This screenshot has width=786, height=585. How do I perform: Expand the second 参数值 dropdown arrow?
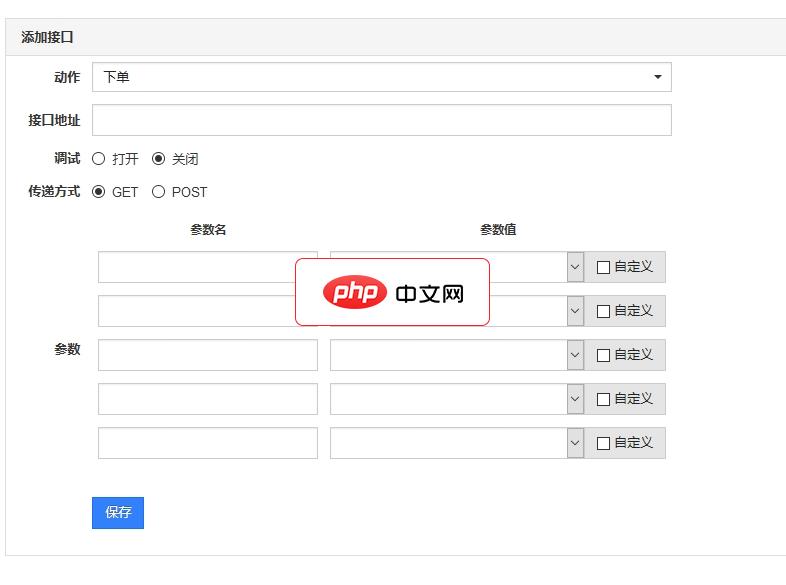pos(575,311)
